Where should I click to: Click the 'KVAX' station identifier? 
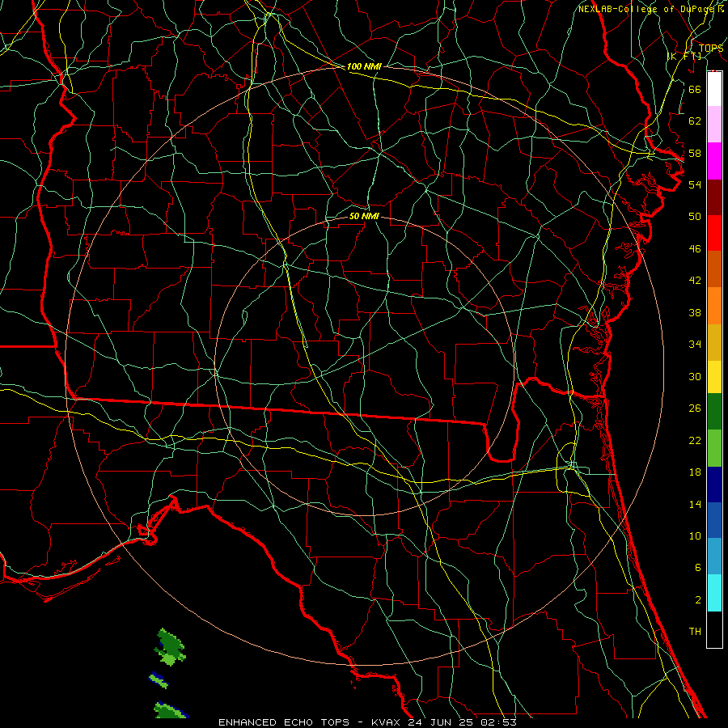tap(387, 722)
